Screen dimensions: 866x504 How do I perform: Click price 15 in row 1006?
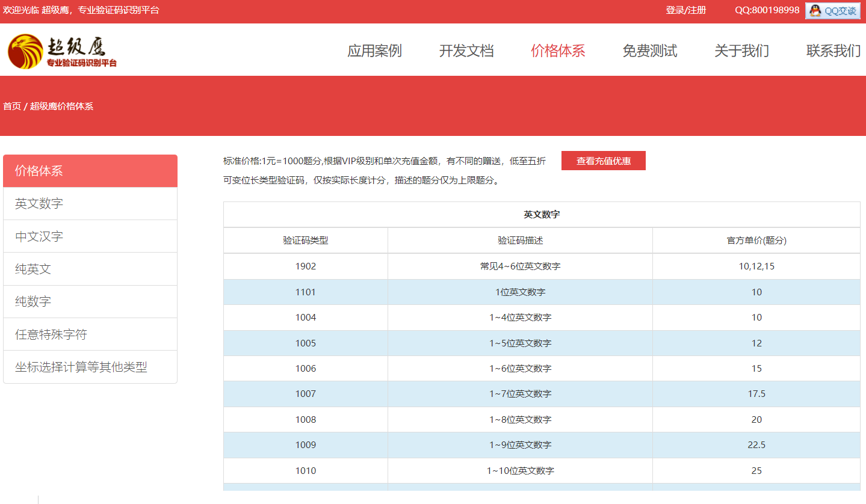pyautogui.click(x=756, y=369)
